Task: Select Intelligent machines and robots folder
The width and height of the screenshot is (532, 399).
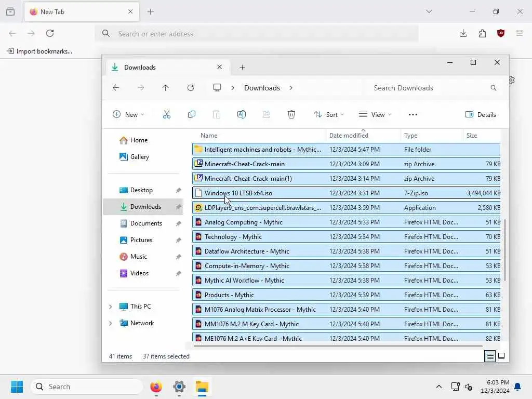Action: pyautogui.click(x=346, y=150)
